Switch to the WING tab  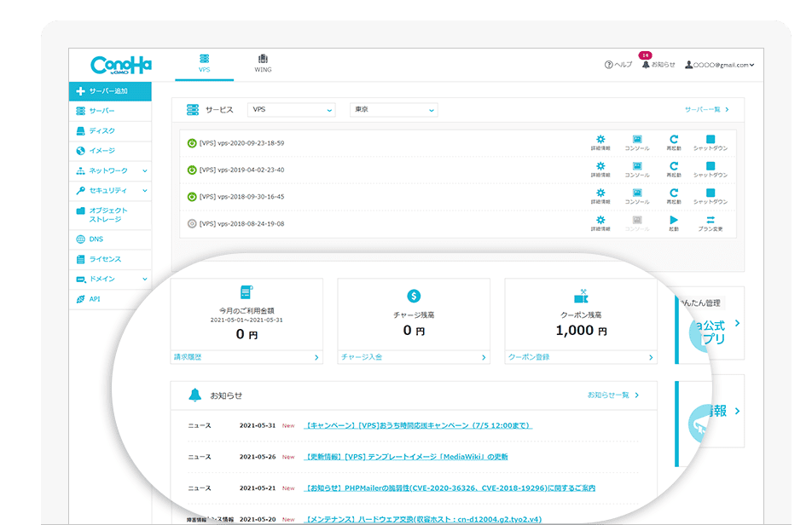[x=263, y=64]
